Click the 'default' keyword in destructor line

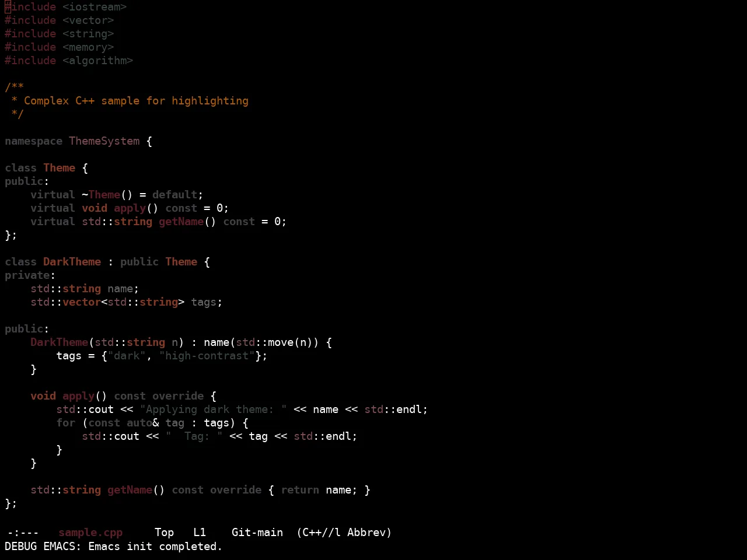(175, 195)
